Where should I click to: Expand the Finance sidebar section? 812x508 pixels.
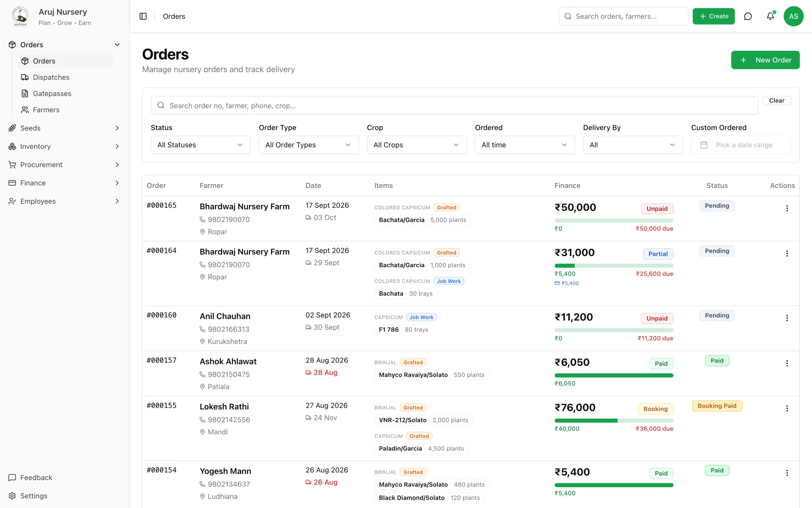coord(117,183)
